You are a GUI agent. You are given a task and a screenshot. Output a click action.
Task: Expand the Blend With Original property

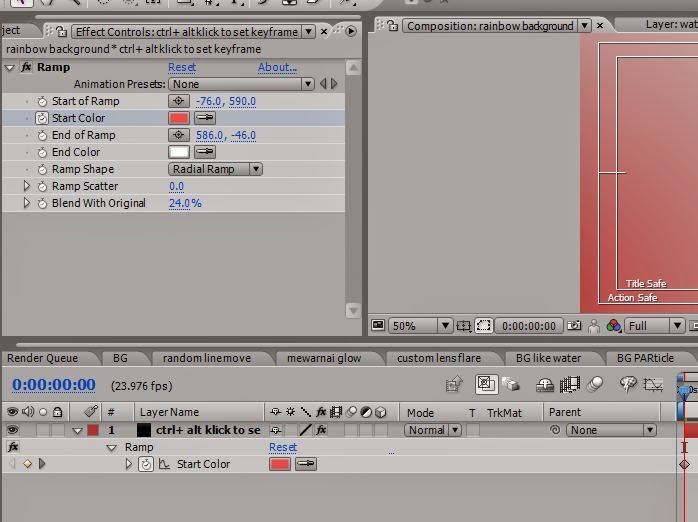point(28,203)
